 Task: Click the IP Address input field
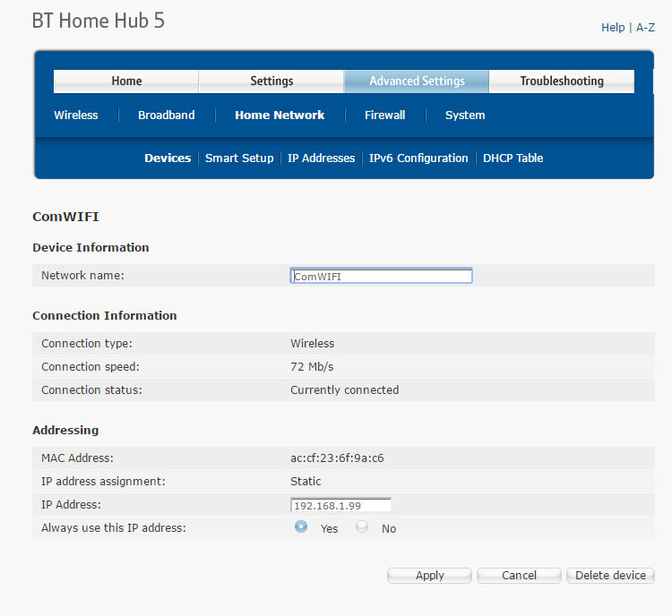340,505
